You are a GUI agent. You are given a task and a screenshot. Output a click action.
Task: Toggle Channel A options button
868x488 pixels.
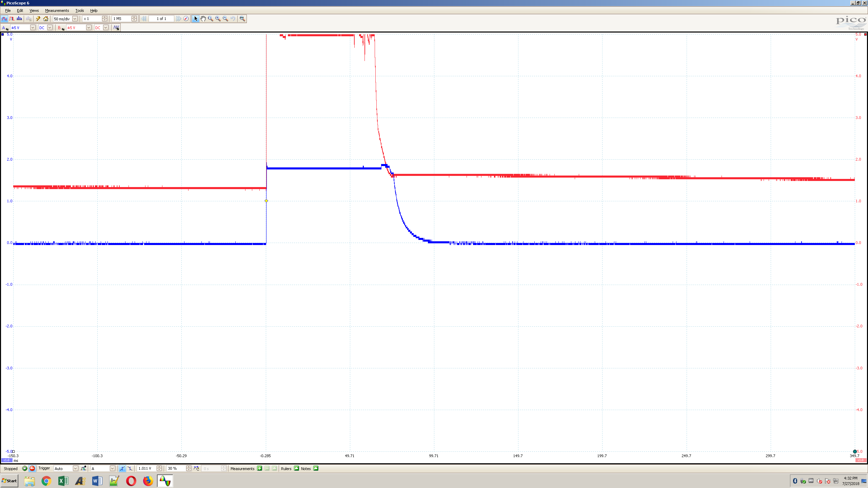5,27
